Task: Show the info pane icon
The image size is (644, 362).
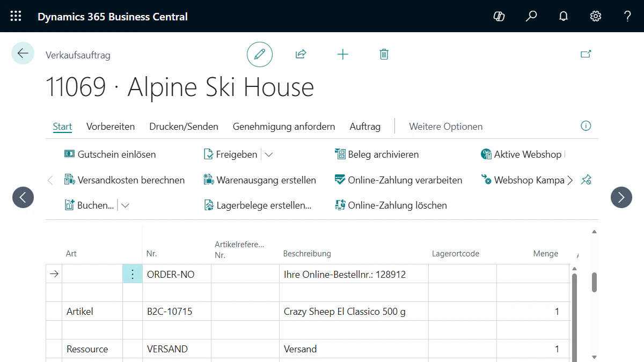Action: tap(586, 126)
